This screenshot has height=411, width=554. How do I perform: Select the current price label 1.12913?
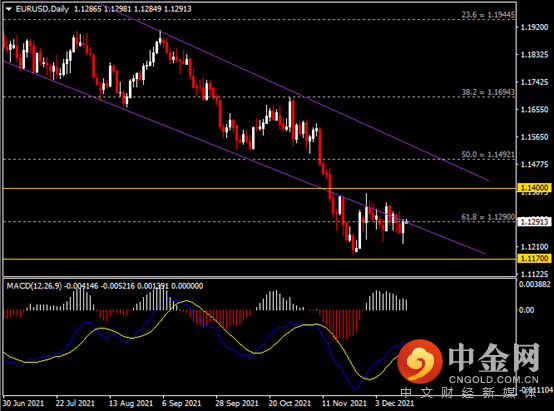pyautogui.click(x=534, y=222)
